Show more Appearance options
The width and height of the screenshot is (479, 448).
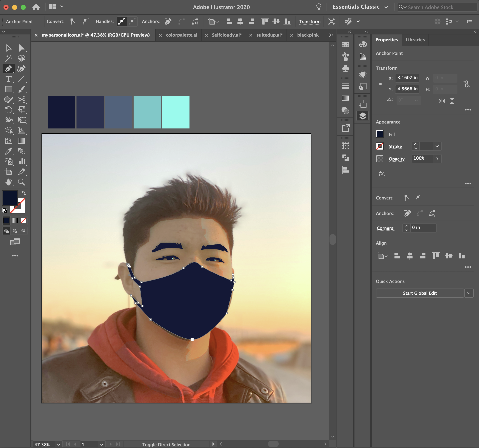(468, 184)
